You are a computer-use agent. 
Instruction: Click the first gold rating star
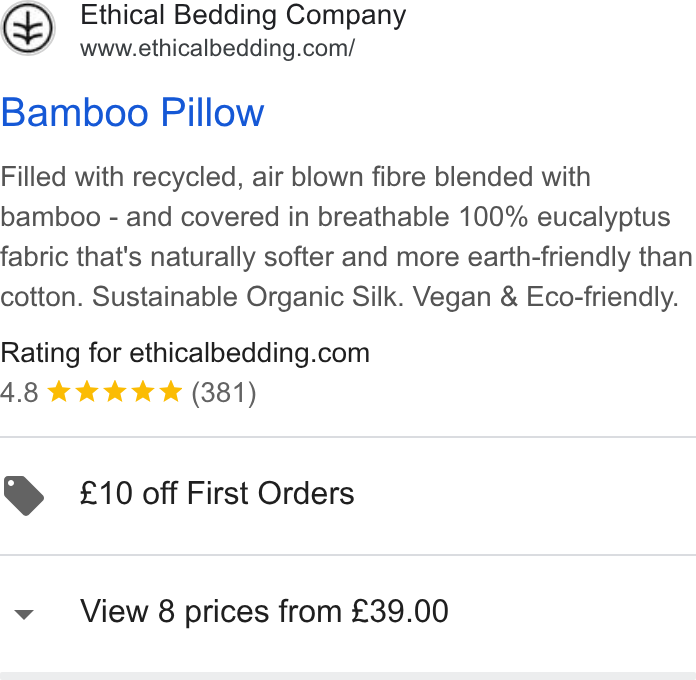[59, 392]
